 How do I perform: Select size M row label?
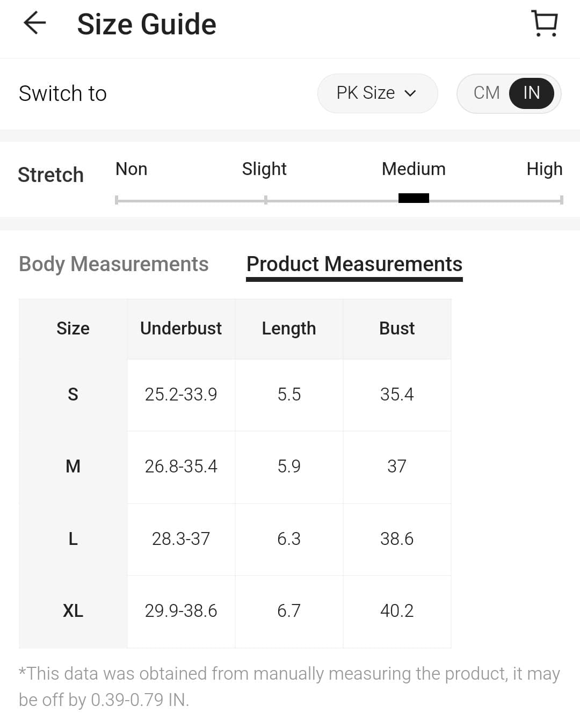(73, 467)
